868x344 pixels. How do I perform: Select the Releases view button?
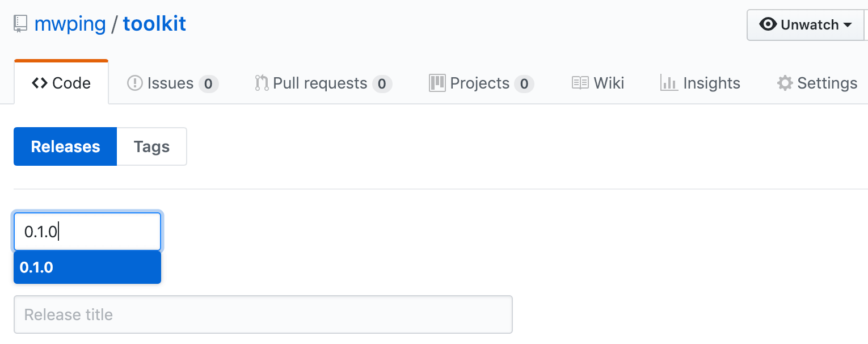(x=65, y=146)
